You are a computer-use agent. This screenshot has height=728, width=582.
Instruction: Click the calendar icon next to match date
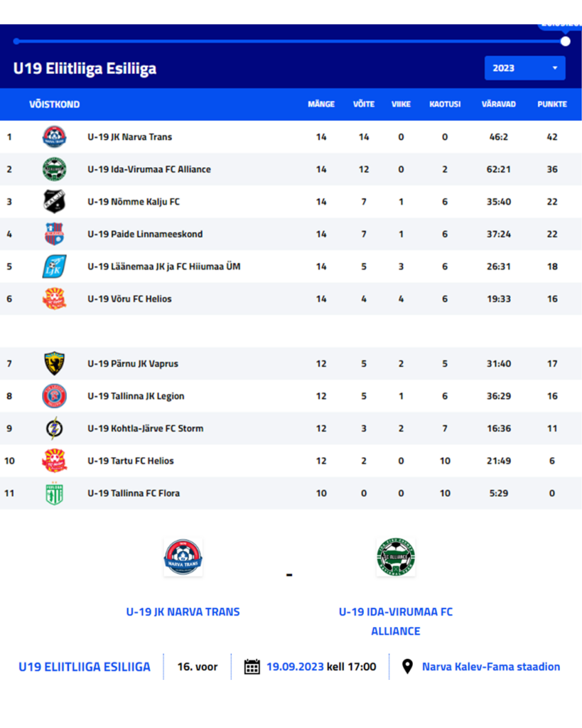[252, 667]
